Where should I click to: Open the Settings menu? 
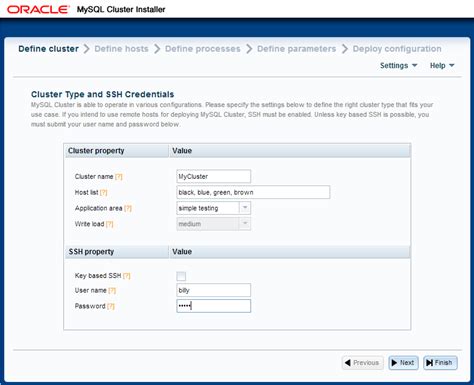pyautogui.click(x=399, y=66)
